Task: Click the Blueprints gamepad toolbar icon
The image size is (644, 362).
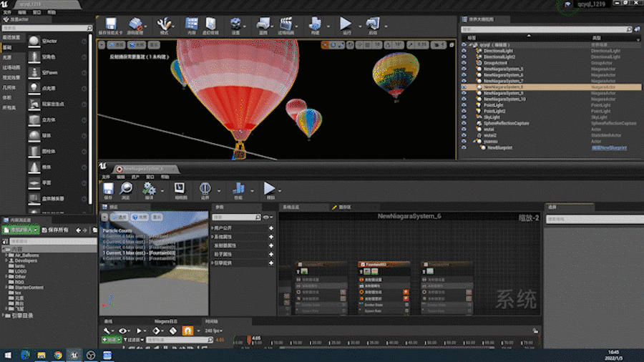Action: pyautogui.click(x=263, y=24)
